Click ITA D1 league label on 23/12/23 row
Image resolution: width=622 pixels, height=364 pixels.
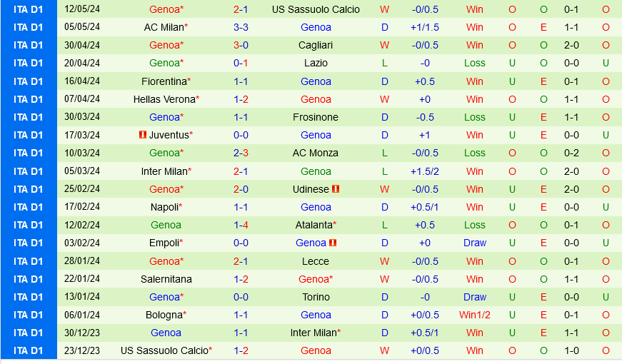29,350
